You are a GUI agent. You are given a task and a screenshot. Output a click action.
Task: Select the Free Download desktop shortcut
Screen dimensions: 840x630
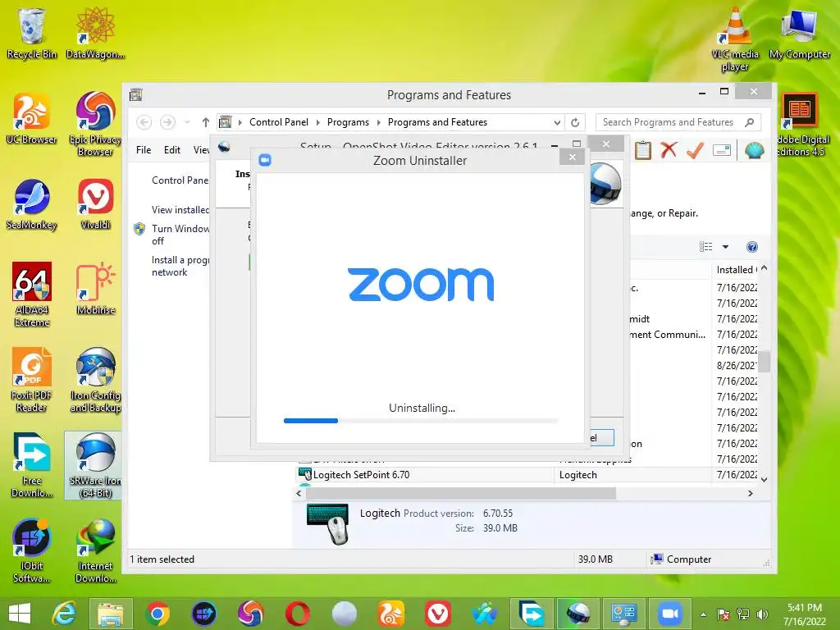click(31, 465)
